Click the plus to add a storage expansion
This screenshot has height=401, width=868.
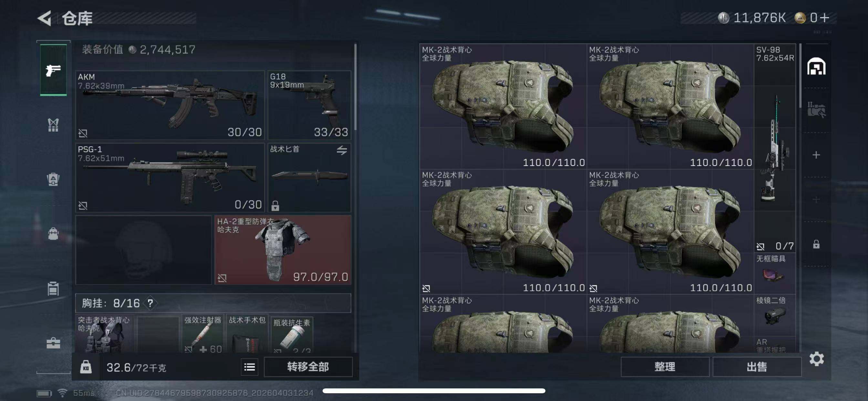click(x=816, y=155)
